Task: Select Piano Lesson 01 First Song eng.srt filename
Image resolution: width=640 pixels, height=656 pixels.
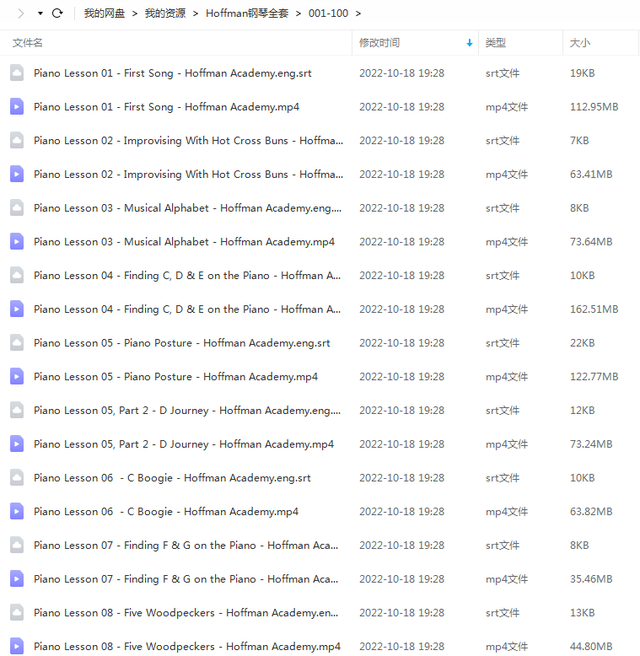Action: coord(172,73)
